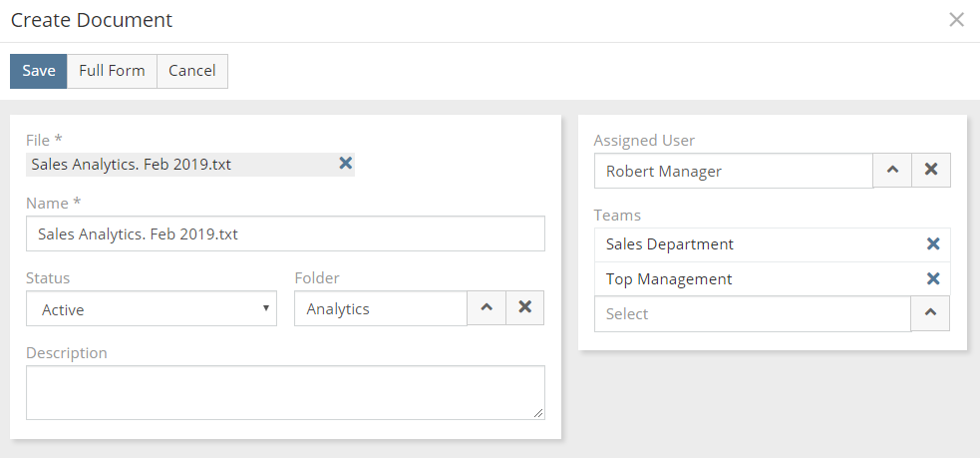Remove Top Management from Teams
This screenshot has width=980, height=458.
932,279
